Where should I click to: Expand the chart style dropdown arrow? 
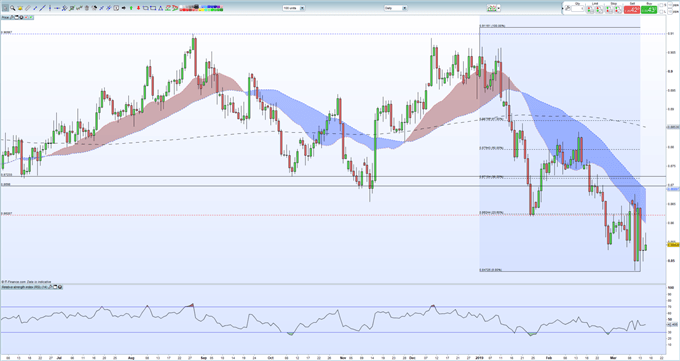(x=499, y=8)
